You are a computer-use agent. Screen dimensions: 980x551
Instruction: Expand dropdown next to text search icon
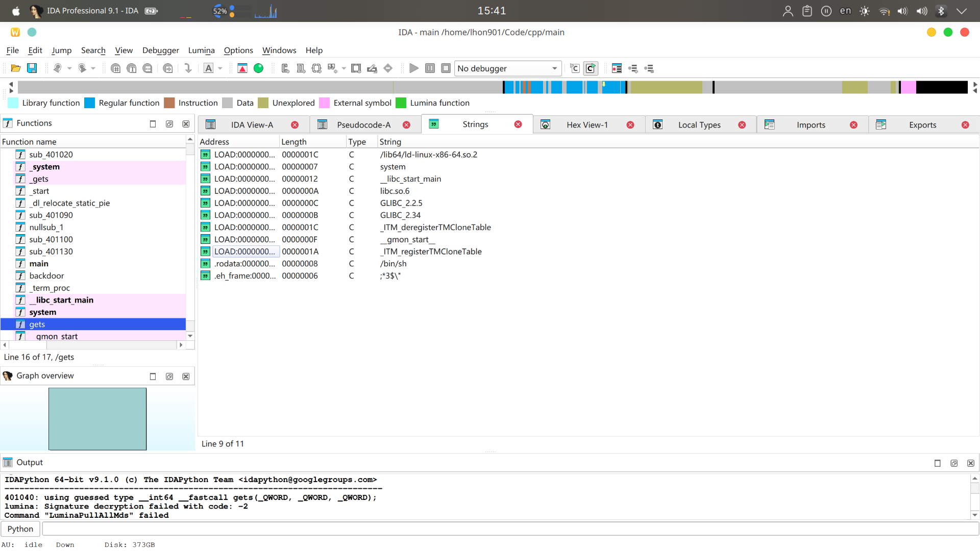[220, 68]
